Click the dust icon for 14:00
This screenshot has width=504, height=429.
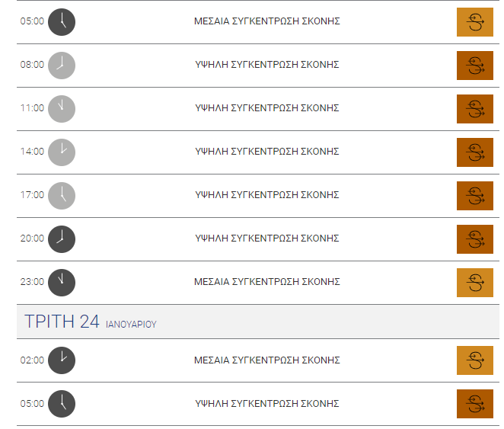[x=475, y=152]
